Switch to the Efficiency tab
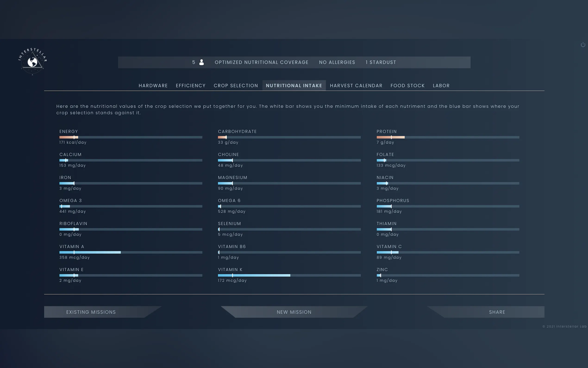The height and width of the screenshot is (368, 588). 191,86
